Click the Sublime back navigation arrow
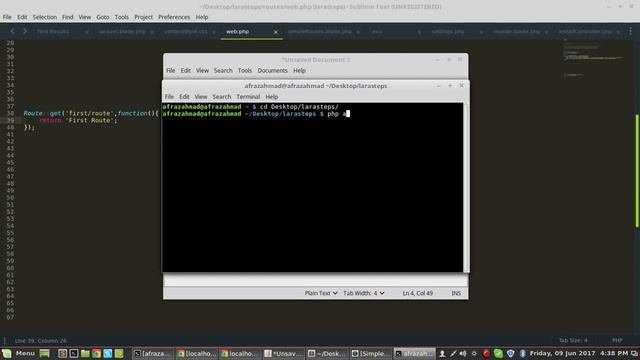 coord(12,31)
